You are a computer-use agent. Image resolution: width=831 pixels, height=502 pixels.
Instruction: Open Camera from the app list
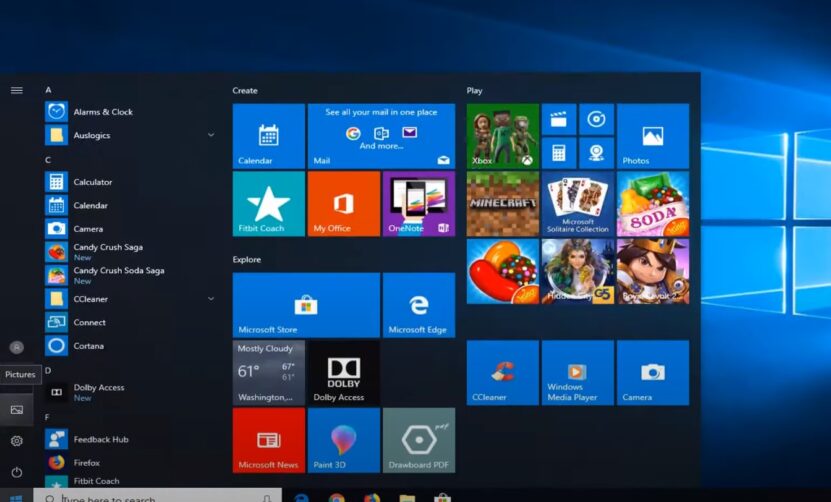click(131, 229)
